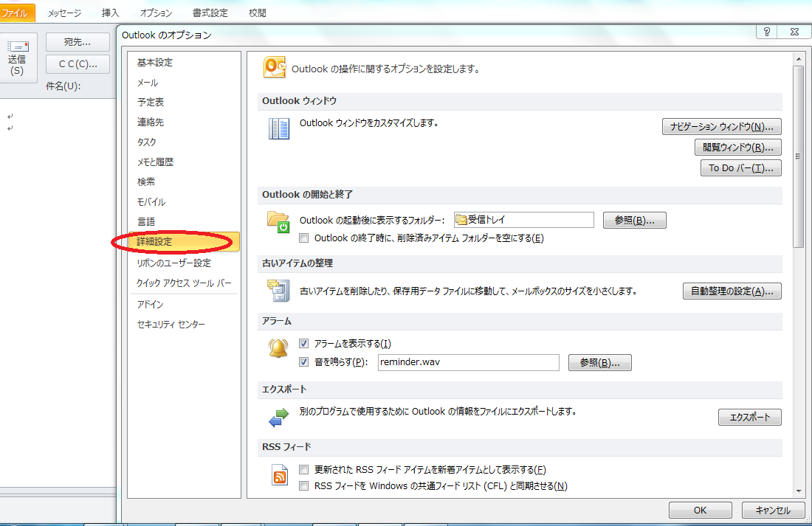This screenshot has height=526, width=812.
Task: Select 連絡先 category
Action: [x=184, y=122]
